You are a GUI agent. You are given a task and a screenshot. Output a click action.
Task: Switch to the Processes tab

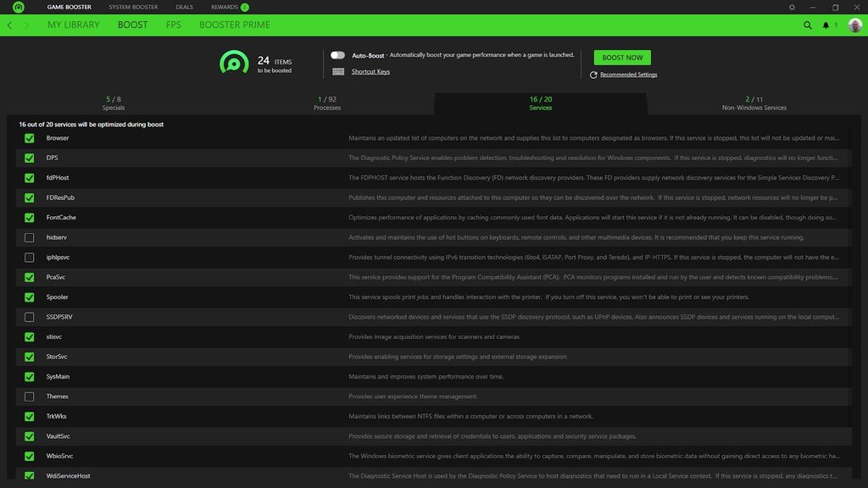326,102
